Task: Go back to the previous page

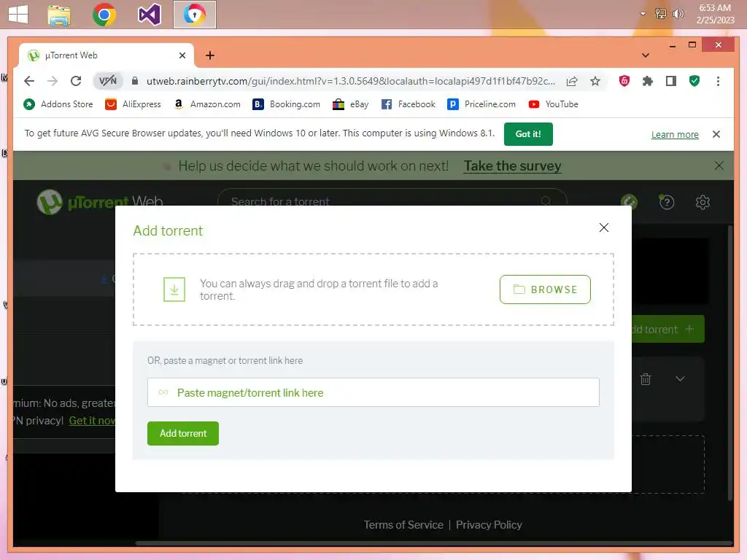Action: (x=29, y=81)
